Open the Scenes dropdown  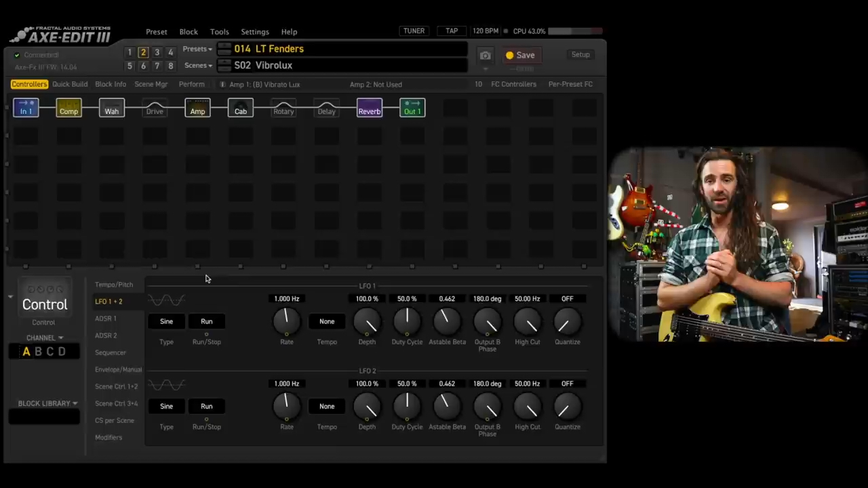[x=199, y=65]
